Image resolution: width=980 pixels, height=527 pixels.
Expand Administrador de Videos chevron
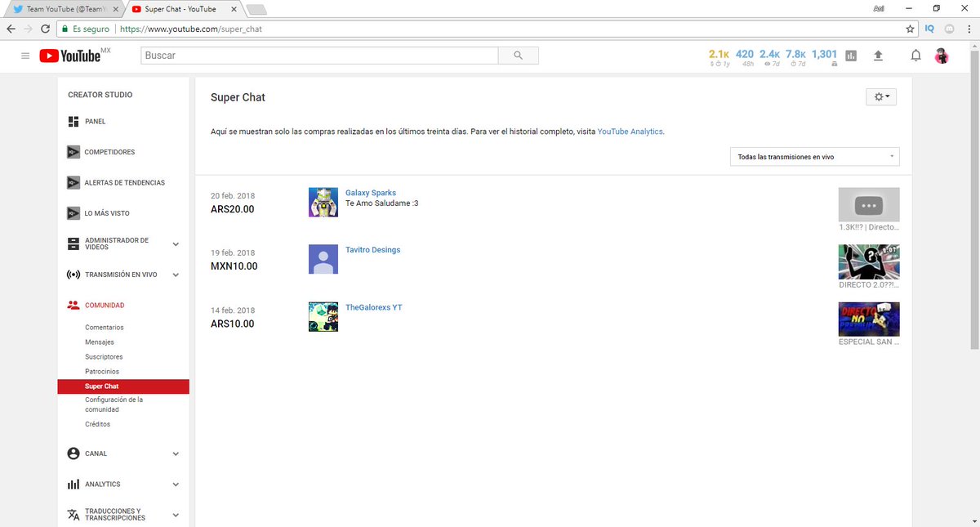click(176, 244)
